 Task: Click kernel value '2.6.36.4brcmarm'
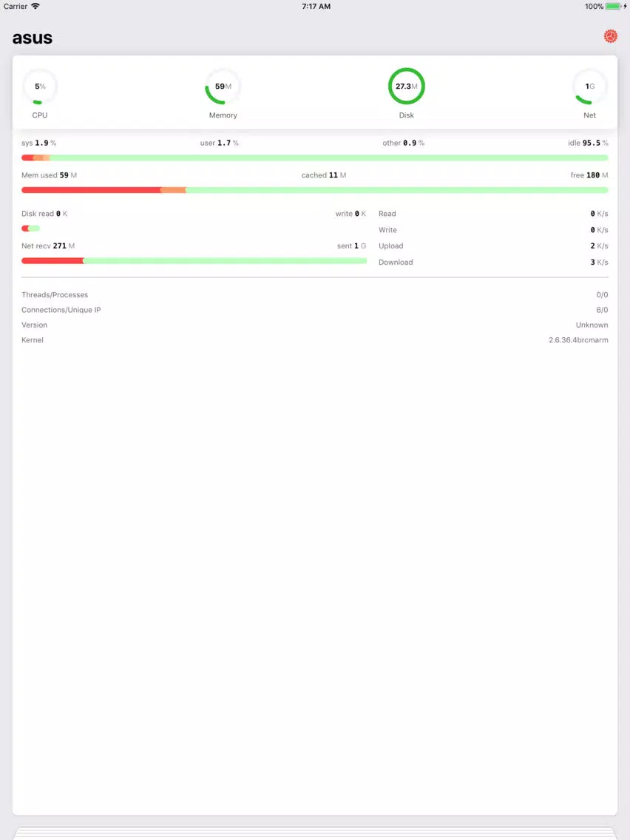tap(578, 339)
